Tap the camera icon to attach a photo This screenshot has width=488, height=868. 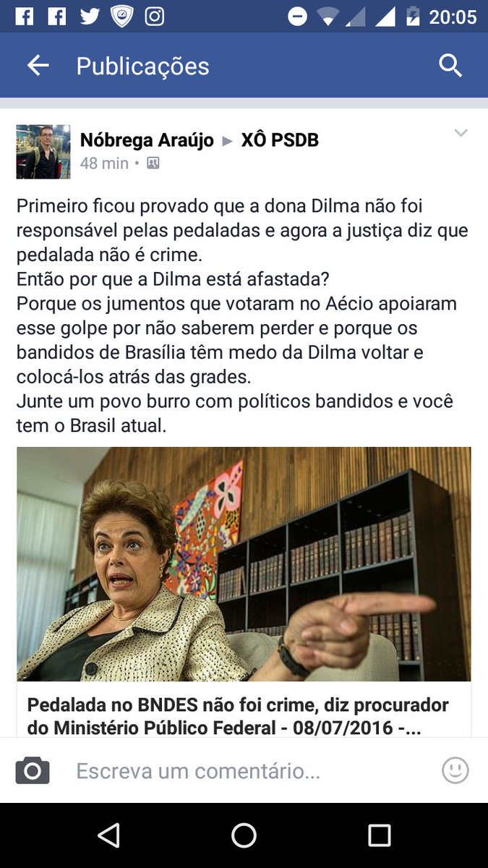(33, 771)
